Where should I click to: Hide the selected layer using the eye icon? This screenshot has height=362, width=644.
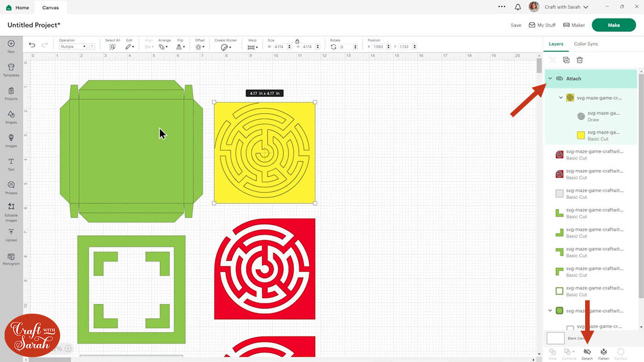point(552,59)
